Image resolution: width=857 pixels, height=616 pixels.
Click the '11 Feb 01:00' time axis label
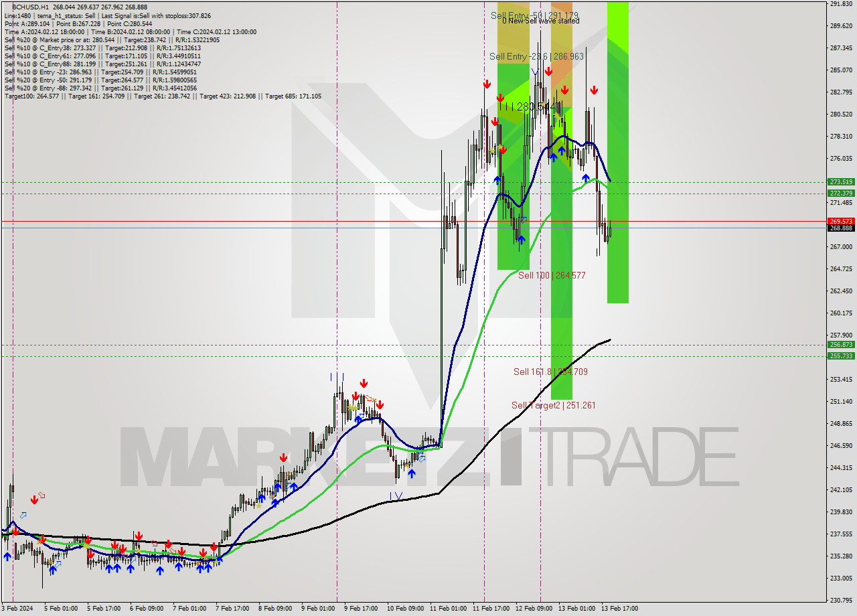click(448, 609)
